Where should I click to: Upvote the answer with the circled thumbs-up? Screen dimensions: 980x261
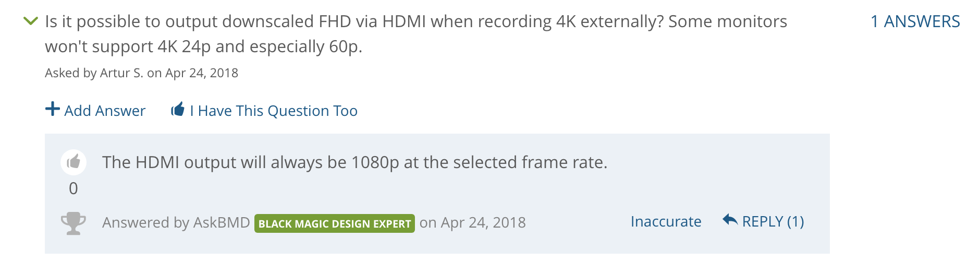pos(73,162)
